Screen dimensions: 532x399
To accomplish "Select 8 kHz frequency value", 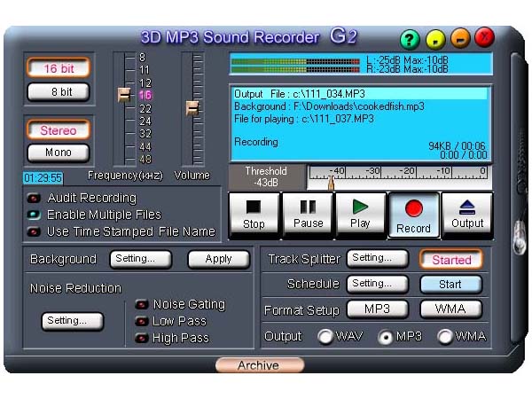I will coord(143,57).
